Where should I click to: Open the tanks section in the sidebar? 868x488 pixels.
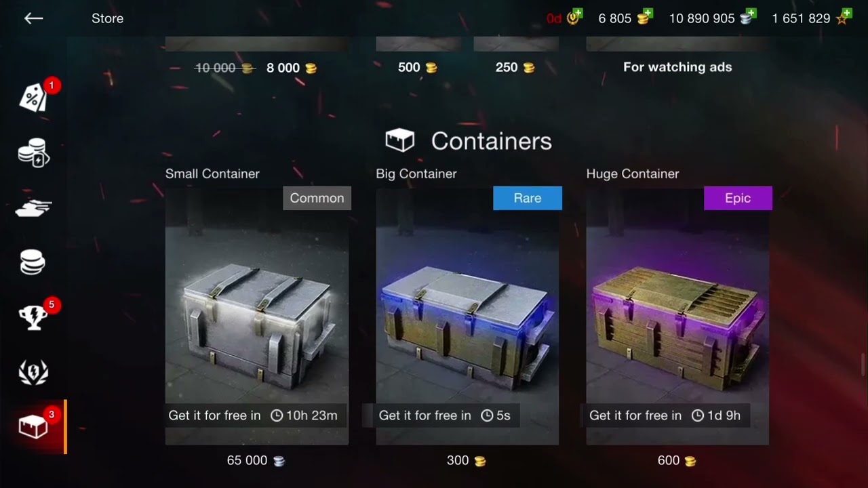tap(33, 208)
